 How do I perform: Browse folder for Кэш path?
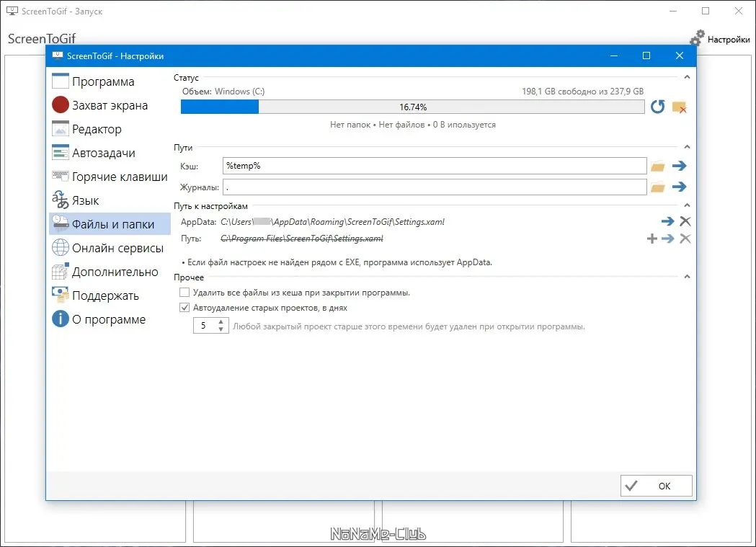pyautogui.click(x=658, y=166)
